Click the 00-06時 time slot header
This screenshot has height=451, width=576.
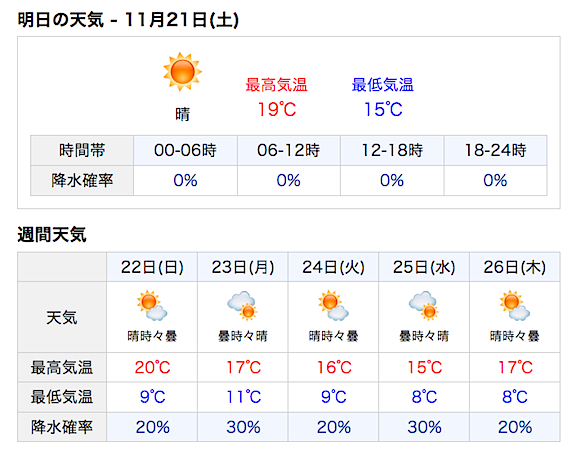pos(186,150)
